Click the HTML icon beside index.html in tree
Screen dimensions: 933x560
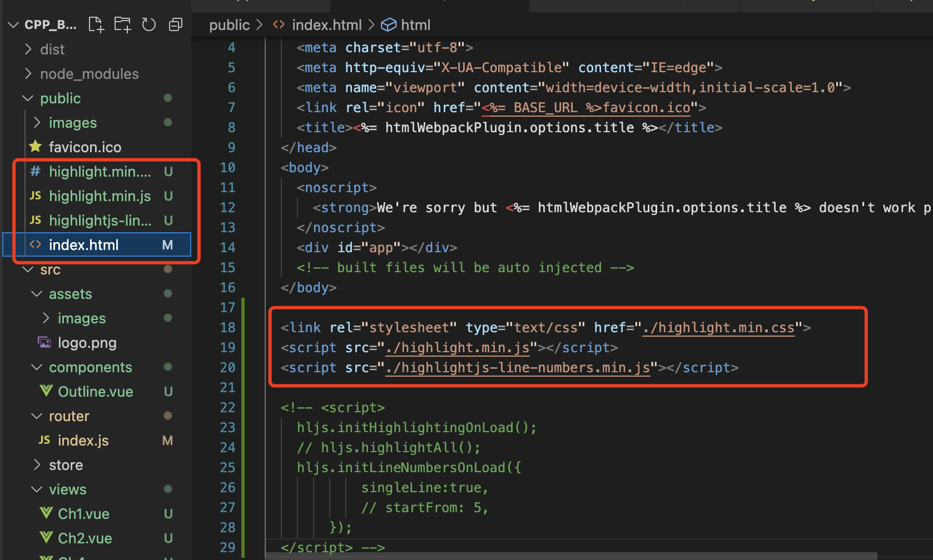[x=36, y=244]
